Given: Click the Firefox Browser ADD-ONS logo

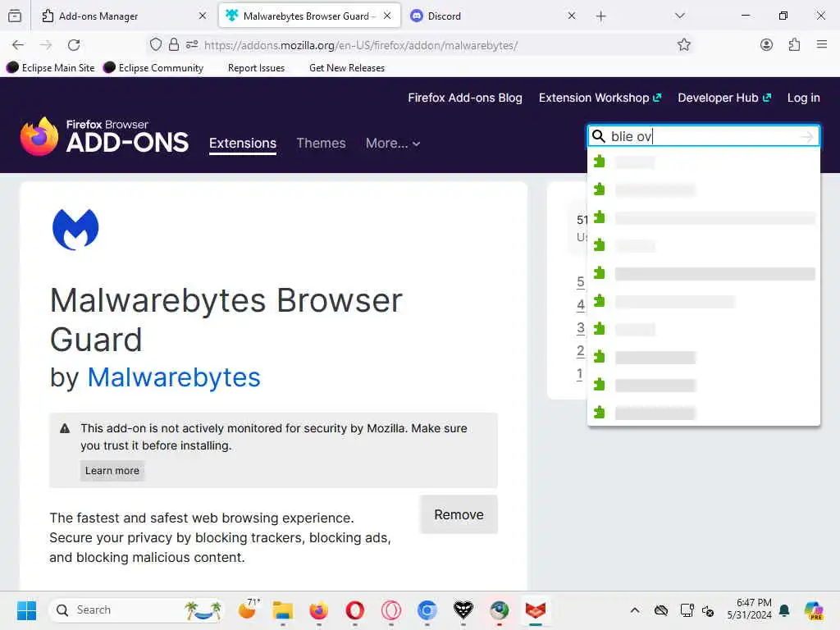Looking at the screenshot, I should click(104, 137).
